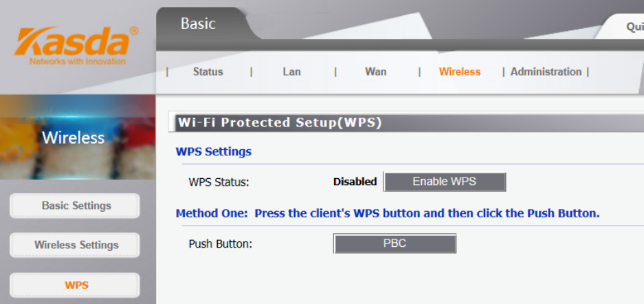Select the Wan menu item

click(x=375, y=72)
